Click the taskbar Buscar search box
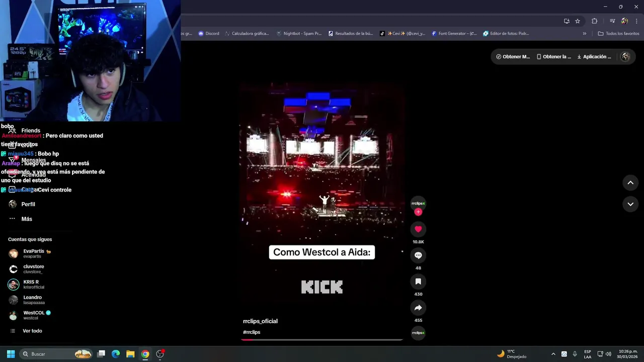Screen dimensions: 644x362 tap(56, 354)
